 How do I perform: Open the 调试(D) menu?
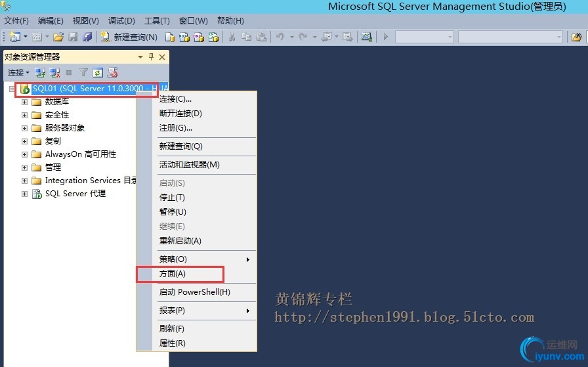pyautogui.click(x=121, y=20)
